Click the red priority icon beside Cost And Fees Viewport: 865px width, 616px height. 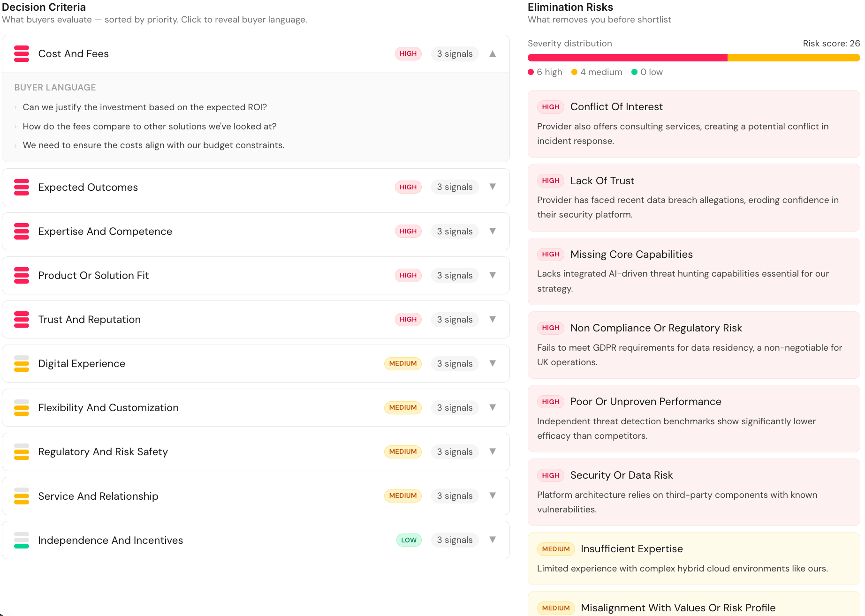pyautogui.click(x=22, y=54)
